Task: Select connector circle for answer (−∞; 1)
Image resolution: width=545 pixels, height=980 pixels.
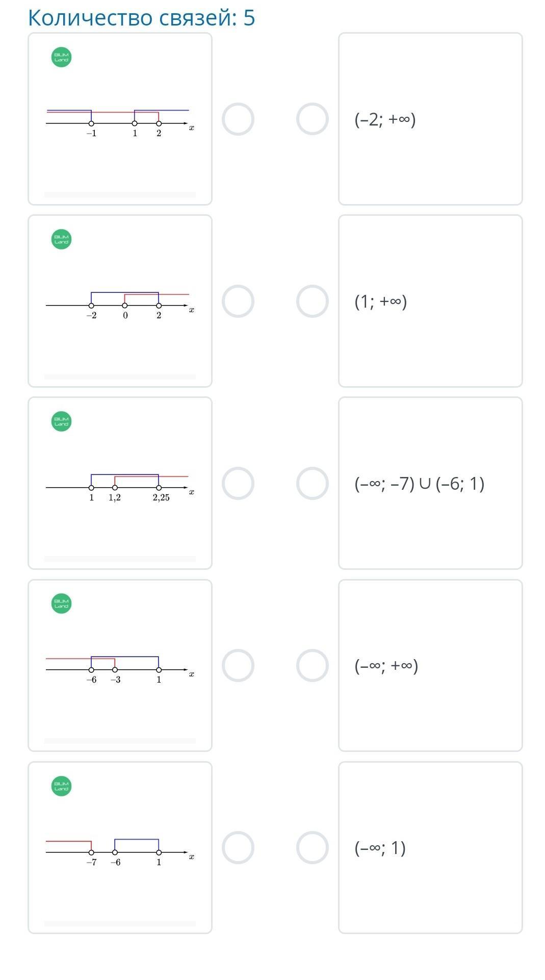Action: [313, 848]
